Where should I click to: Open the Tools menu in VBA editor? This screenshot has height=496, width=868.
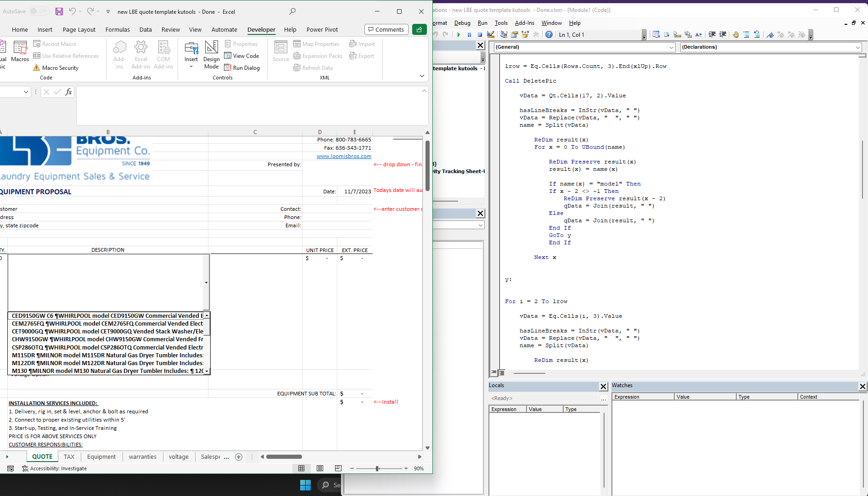click(501, 23)
